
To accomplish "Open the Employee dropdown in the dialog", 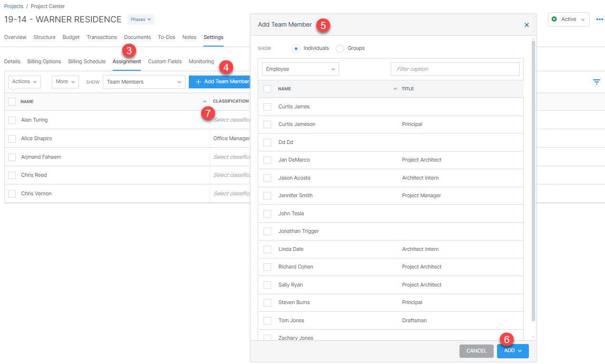I will coord(300,69).
